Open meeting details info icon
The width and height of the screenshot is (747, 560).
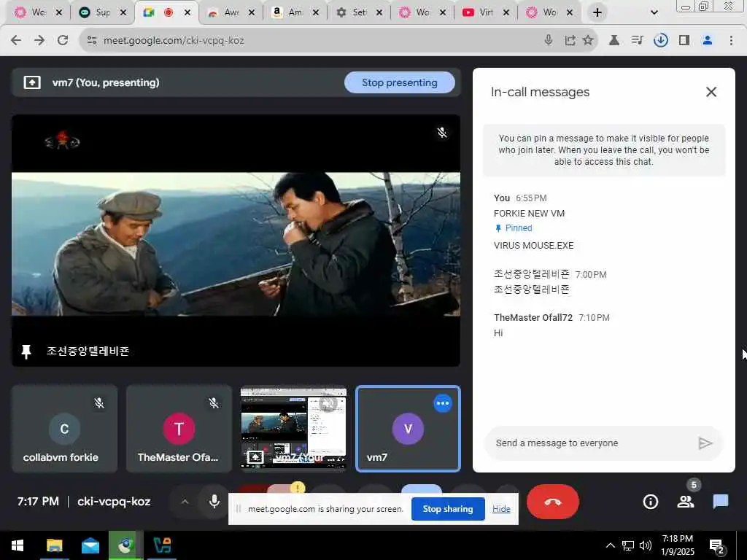[650, 502]
